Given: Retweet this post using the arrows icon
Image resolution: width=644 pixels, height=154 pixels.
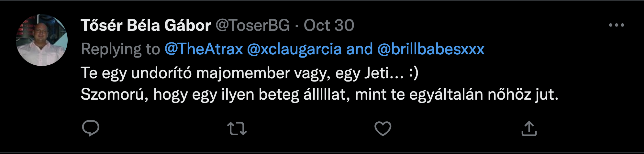Looking at the screenshot, I should (237, 128).
